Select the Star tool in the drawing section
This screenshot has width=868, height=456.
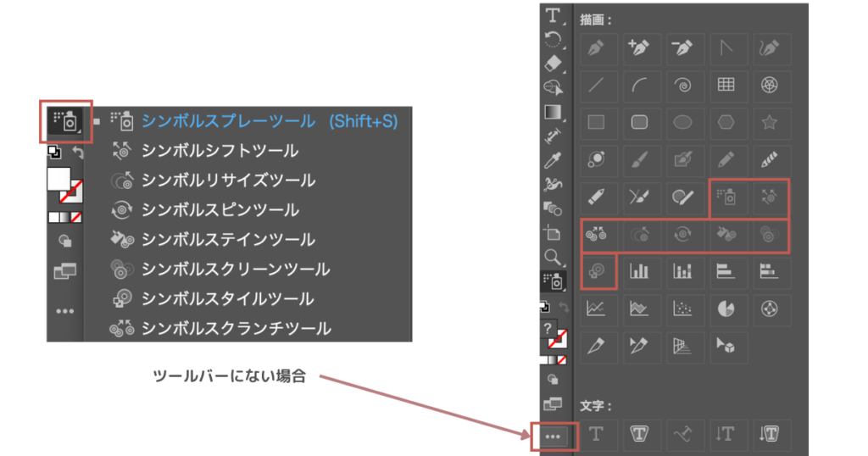coord(769,122)
